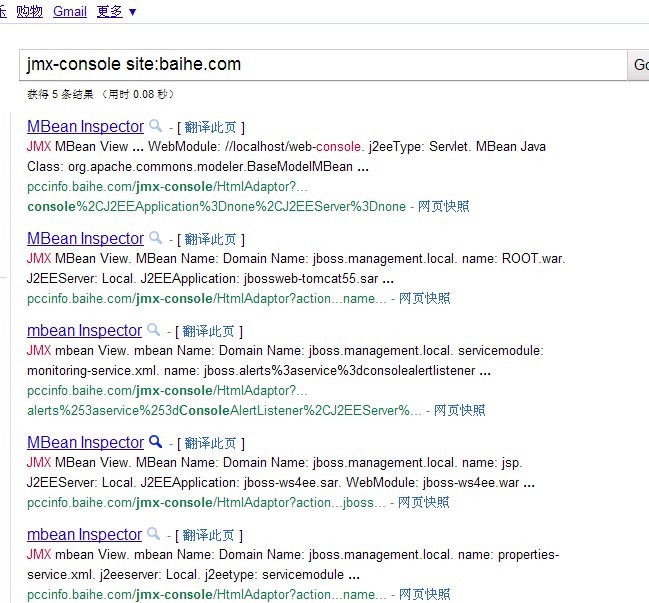Screen dimensions: 649x603
Task: Open MBean Inspector result for ROOT.war
Action: point(85,239)
